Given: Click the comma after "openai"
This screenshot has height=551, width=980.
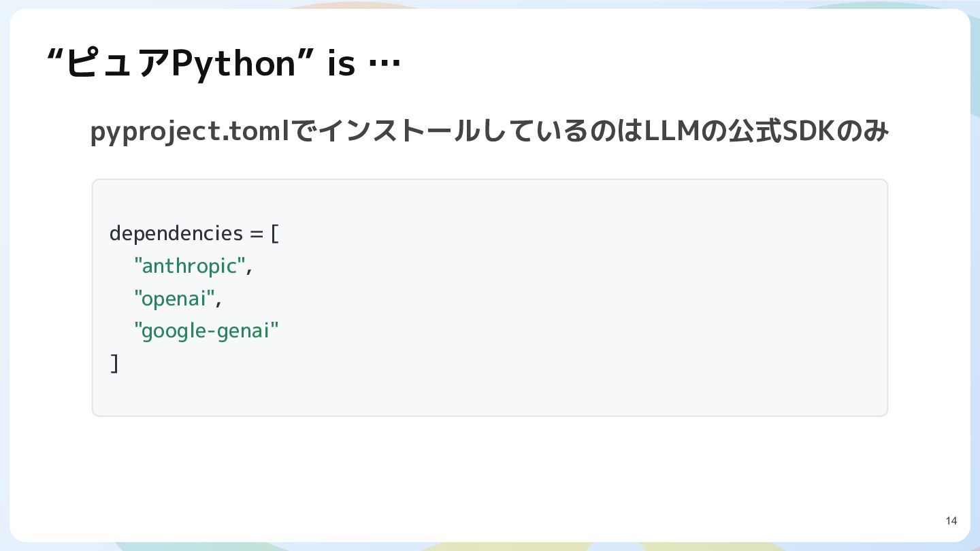Looking at the screenshot, I should 218,303.
